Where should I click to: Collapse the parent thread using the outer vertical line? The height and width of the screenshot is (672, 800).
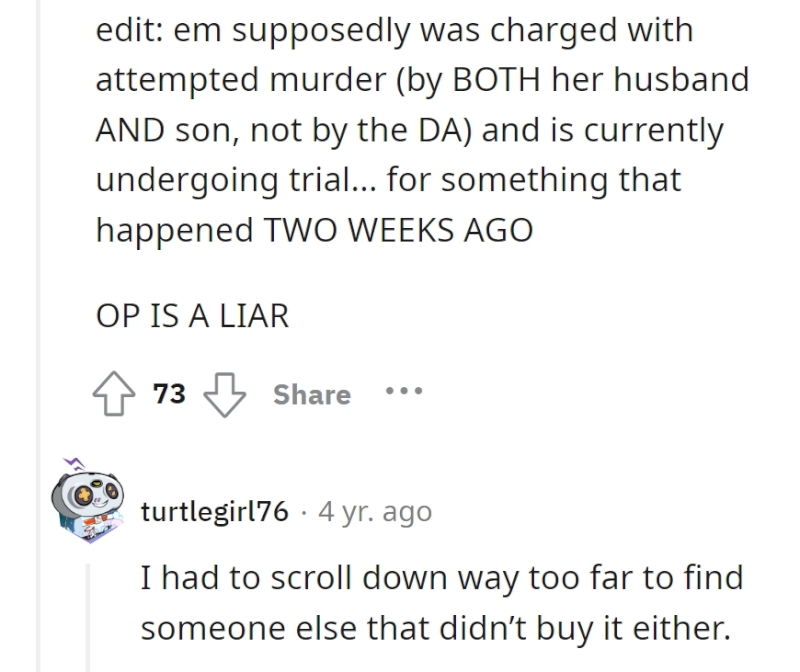click(x=38, y=336)
